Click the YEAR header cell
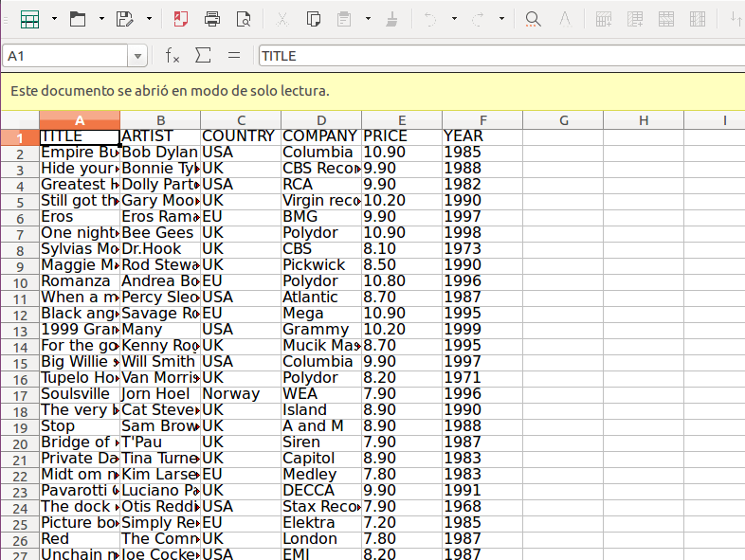 (482, 135)
